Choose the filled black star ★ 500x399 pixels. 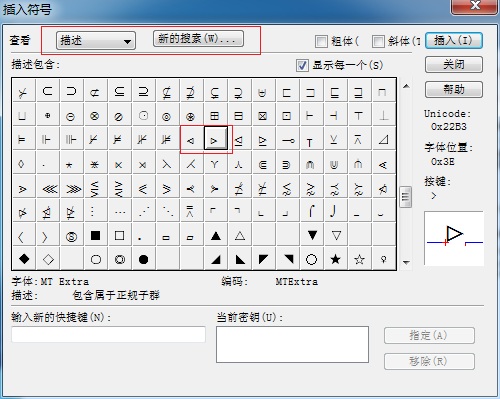pos(336,259)
